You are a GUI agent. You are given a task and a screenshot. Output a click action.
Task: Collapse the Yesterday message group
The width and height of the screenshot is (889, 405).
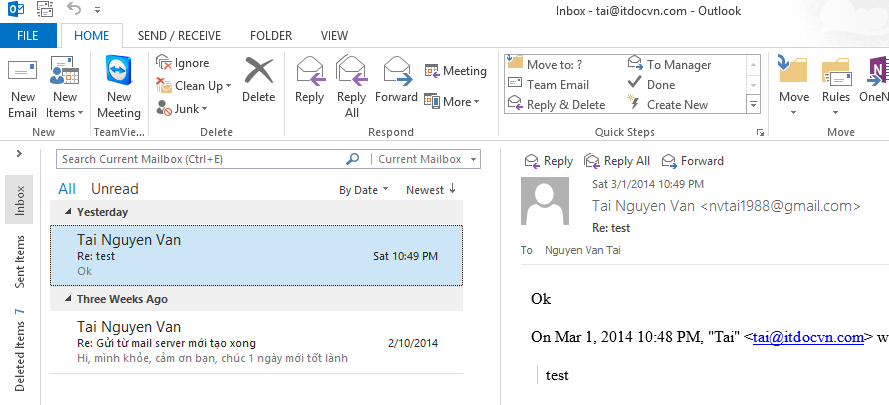[68, 212]
